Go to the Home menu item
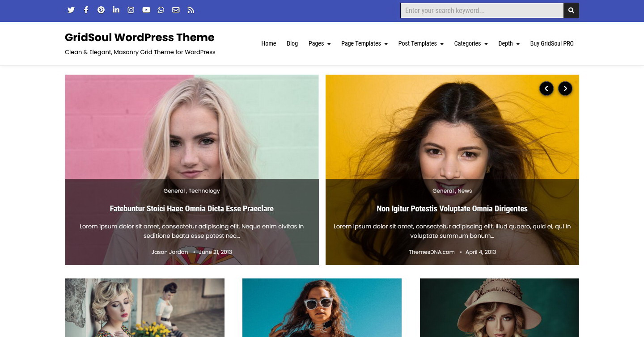This screenshot has height=337, width=644. click(x=269, y=43)
